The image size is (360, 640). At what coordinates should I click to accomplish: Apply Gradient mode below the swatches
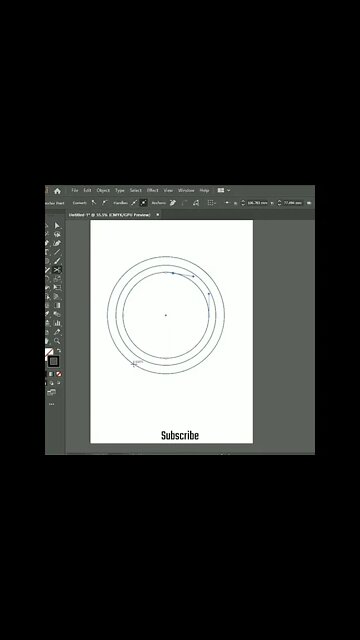click(x=51, y=374)
